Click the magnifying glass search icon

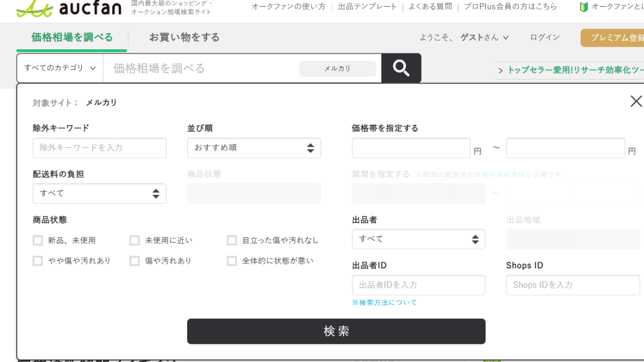(401, 68)
